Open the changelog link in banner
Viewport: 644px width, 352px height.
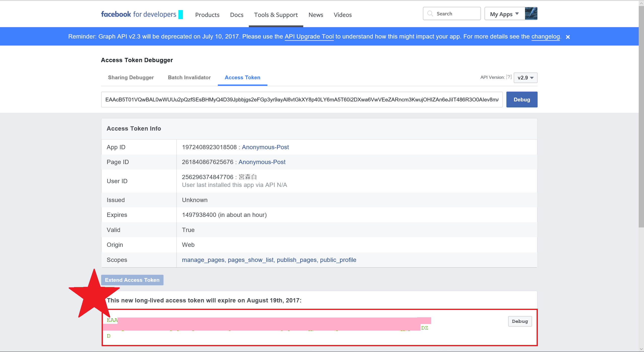(545, 36)
